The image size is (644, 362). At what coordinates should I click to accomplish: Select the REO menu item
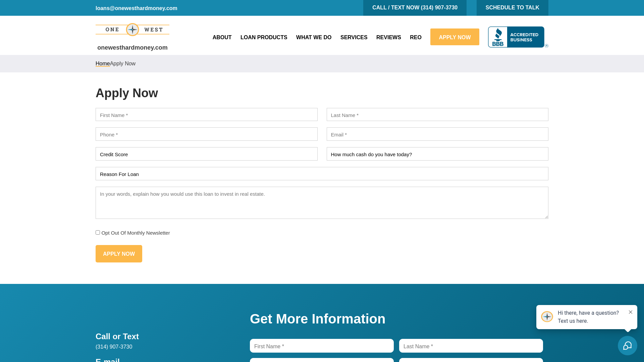pyautogui.click(x=416, y=38)
